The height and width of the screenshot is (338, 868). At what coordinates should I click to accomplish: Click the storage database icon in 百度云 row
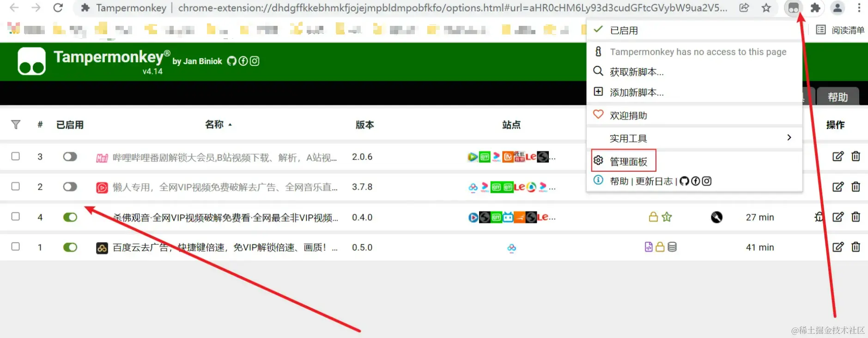click(672, 247)
